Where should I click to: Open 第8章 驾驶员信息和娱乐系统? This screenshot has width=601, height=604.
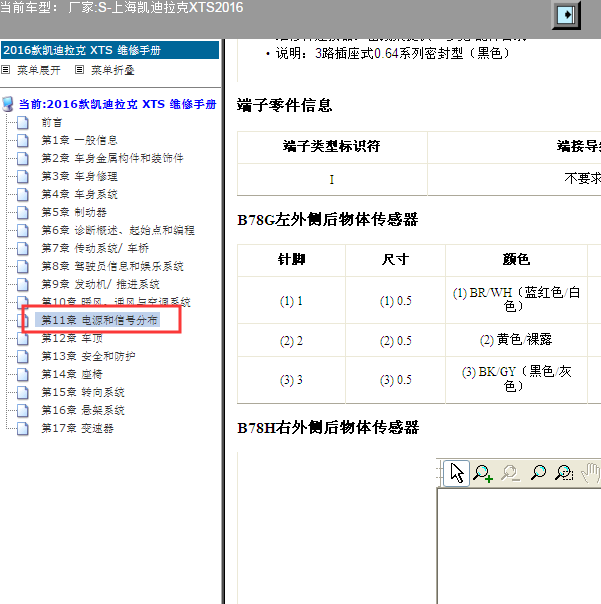click(x=112, y=266)
